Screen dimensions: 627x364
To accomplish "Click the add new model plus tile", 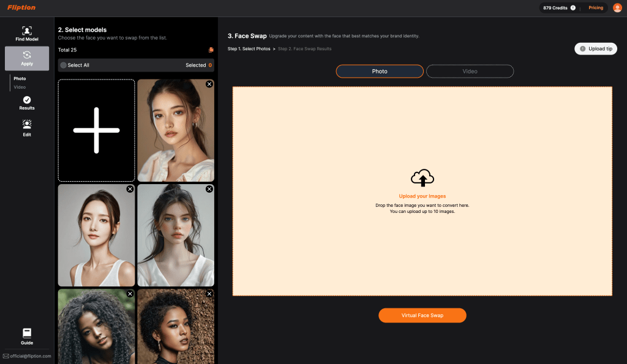I will point(96,130).
